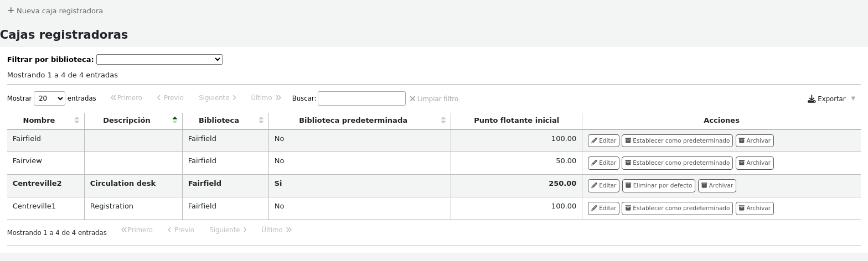The image size is (868, 261).
Task: Click the Buscar search field
Action: pyautogui.click(x=361, y=98)
